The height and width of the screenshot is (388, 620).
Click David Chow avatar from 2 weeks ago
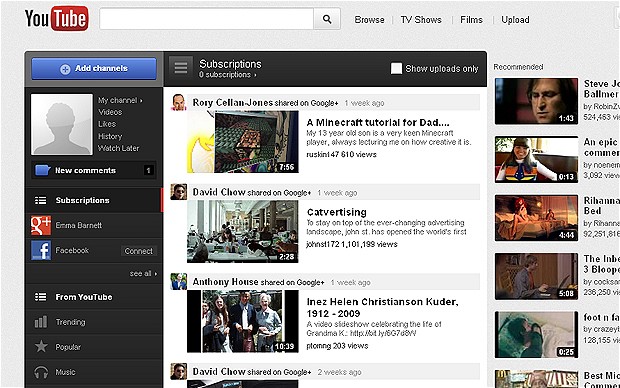click(179, 371)
